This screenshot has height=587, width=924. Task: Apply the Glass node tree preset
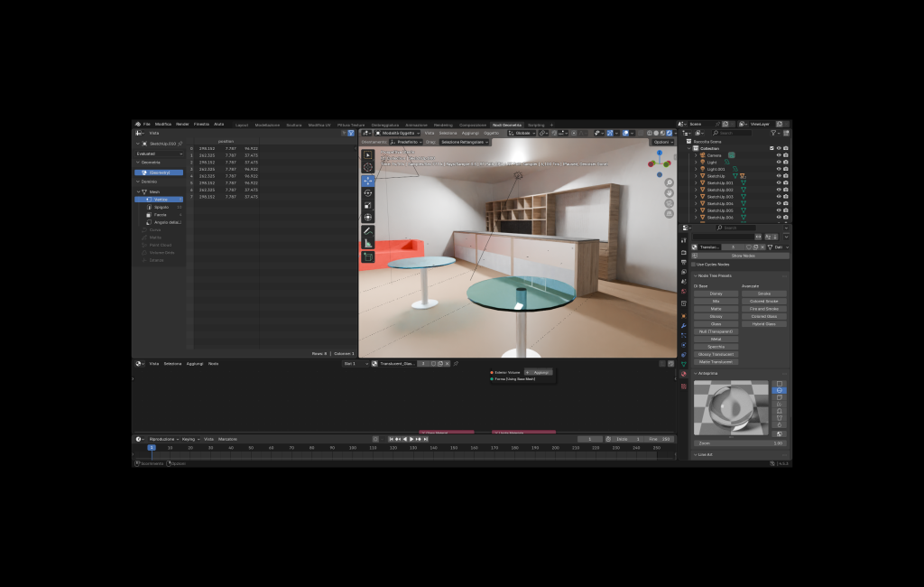point(716,323)
